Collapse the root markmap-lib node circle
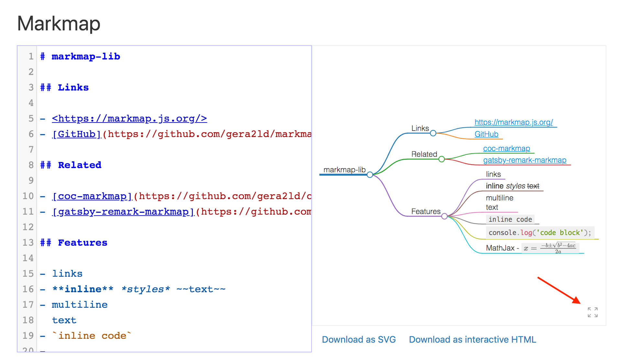Image resolution: width=627 pixels, height=364 pixels. click(x=369, y=175)
